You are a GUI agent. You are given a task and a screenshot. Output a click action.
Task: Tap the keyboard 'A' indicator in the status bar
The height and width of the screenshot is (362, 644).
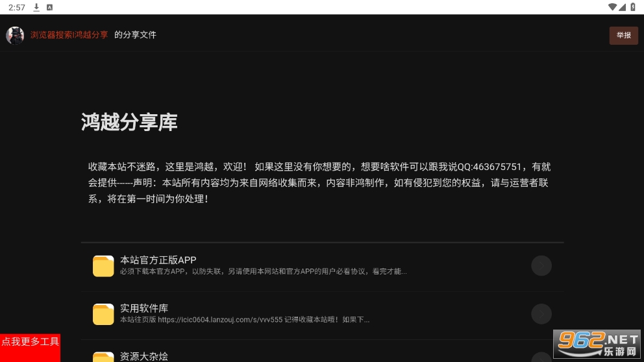coord(50,7)
